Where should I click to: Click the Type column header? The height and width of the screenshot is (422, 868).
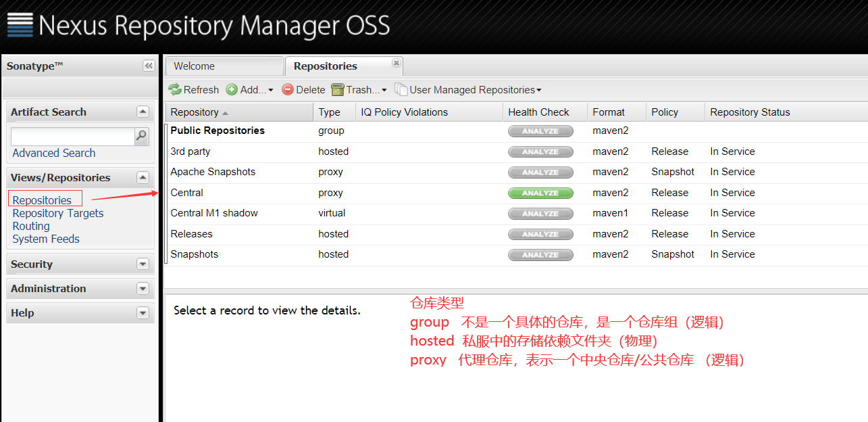(334, 112)
